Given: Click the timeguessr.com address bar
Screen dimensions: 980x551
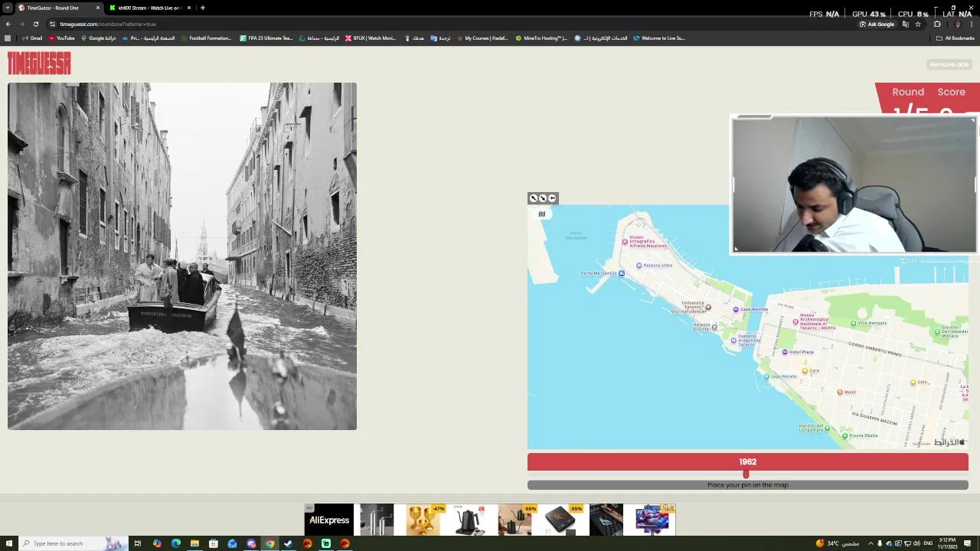Looking at the screenshot, I should pyautogui.click(x=452, y=24).
